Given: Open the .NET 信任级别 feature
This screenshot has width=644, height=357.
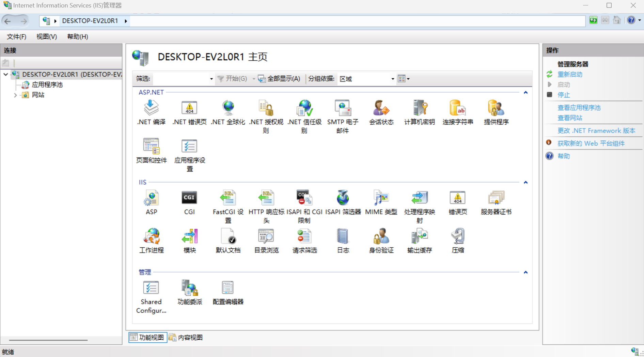Looking at the screenshot, I should point(304,117).
